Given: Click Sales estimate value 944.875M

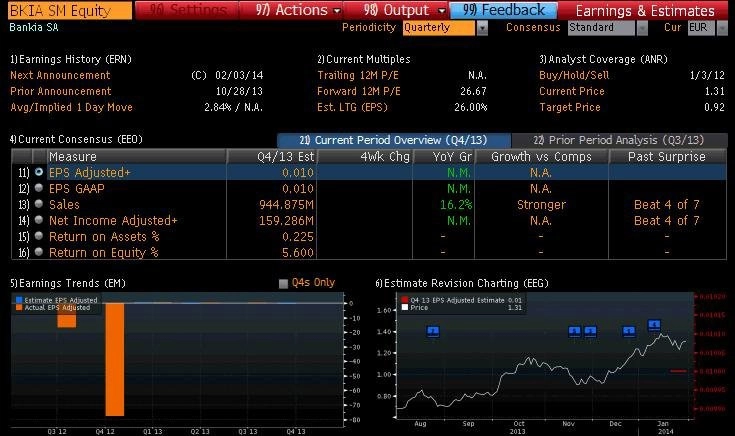Looking at the screenshot, I should 286,205.
